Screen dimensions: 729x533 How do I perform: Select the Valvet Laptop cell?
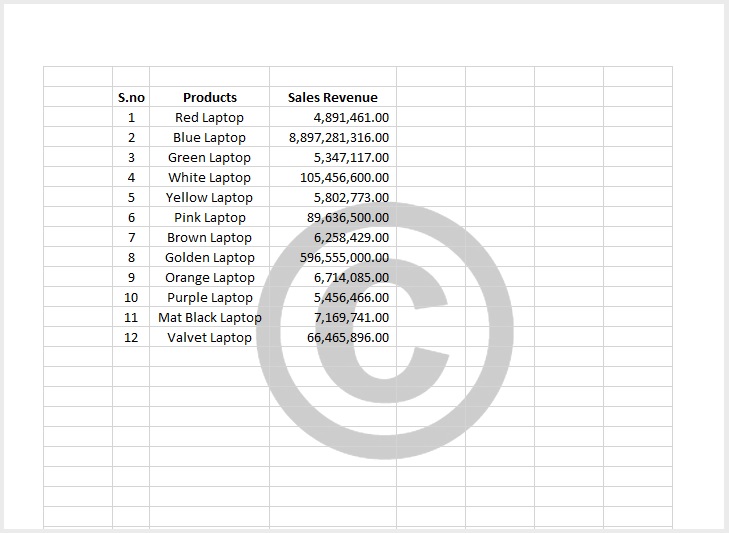coord(210,337)
